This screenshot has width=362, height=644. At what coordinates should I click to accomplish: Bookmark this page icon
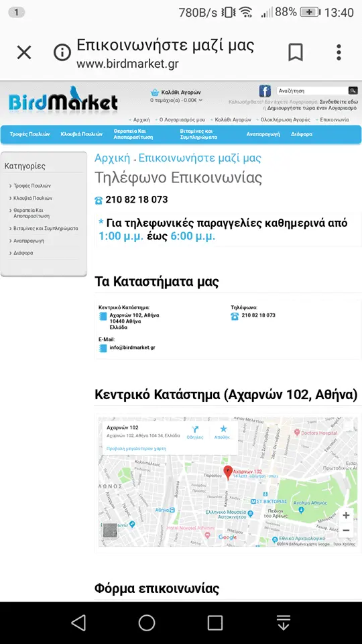296,52
